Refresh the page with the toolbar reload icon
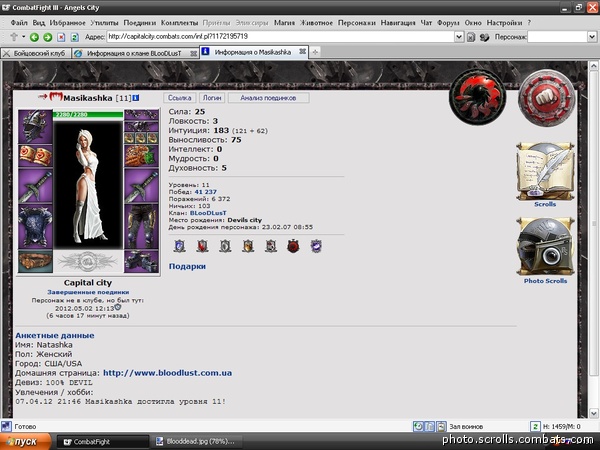600x450 pixels. coord(75,37)
